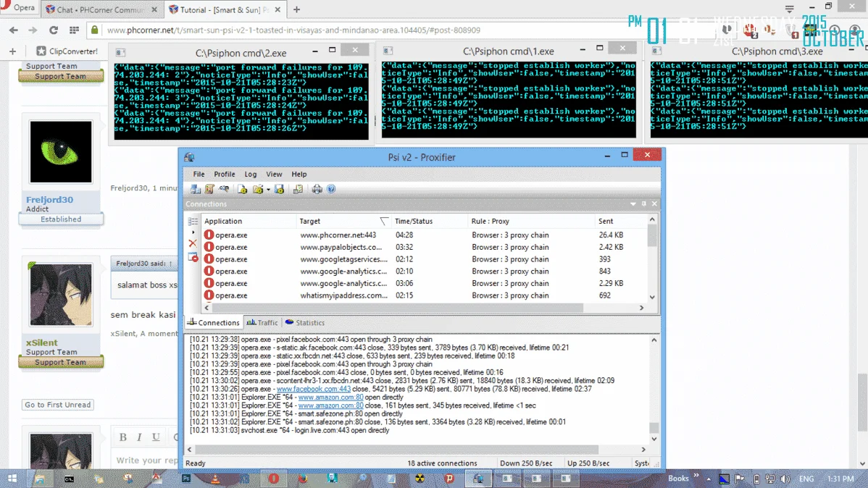The height and width of the screenshot is (488, 868).
Task: Go back in Opera browser
Action: pos(13,30)
